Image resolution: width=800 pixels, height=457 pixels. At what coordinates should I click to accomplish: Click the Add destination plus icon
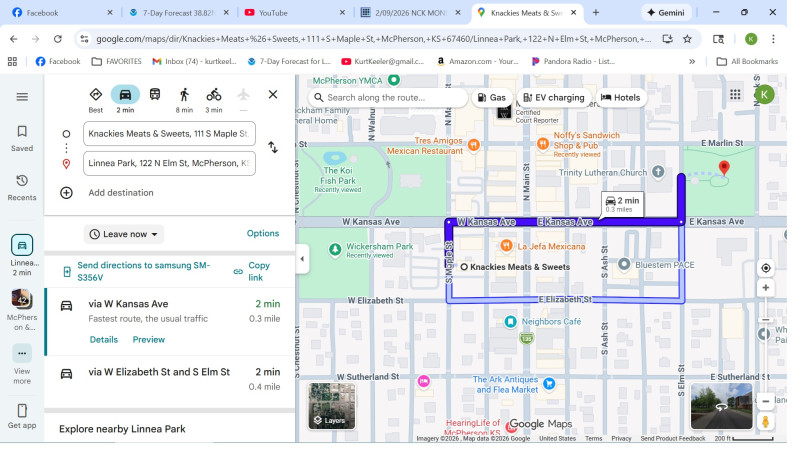tap(66, 193)
